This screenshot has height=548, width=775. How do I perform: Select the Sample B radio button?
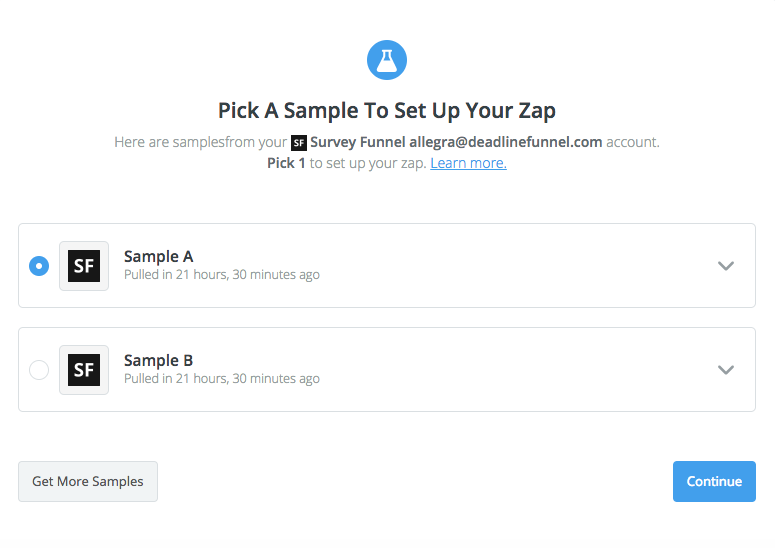(x=39, y=370)
